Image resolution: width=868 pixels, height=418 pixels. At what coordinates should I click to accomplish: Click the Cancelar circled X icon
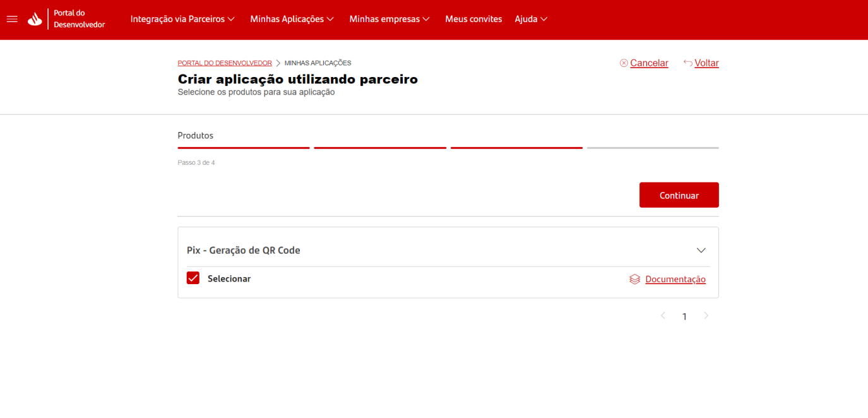coord(624,63)
